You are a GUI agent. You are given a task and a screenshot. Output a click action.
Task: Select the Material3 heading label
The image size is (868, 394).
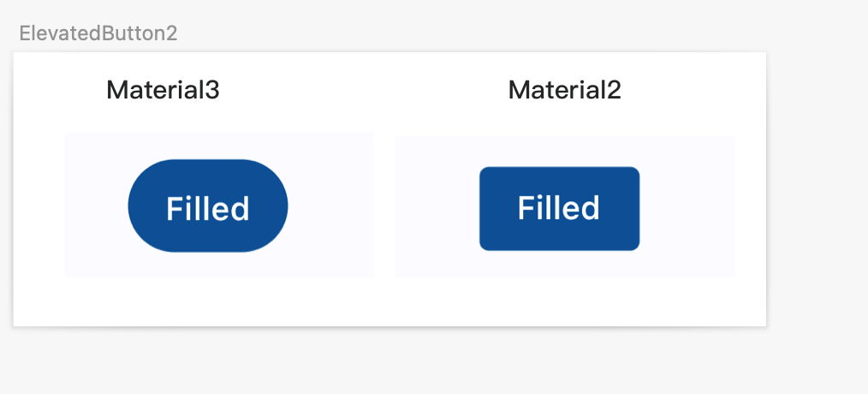163,90
